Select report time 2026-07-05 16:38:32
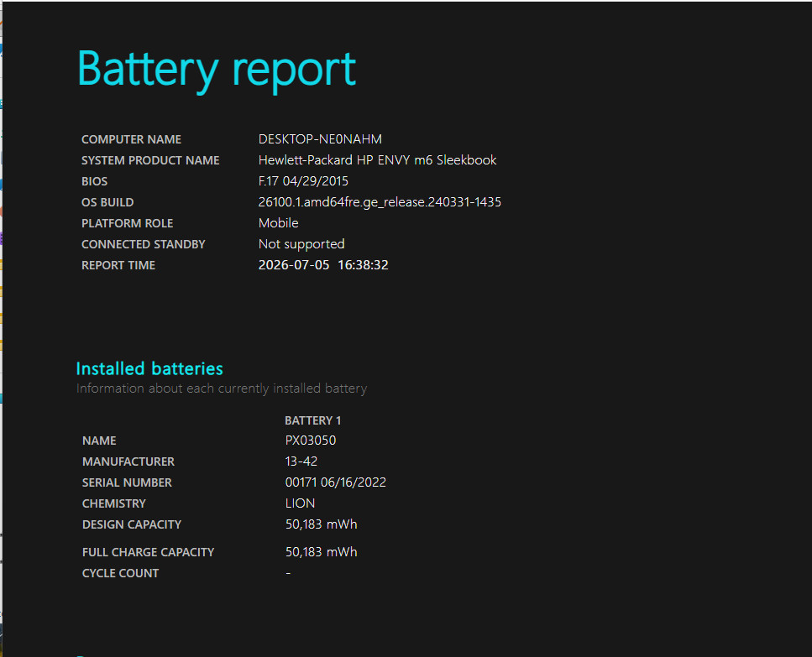Screen dimensions: 812x657 [323, 265]
